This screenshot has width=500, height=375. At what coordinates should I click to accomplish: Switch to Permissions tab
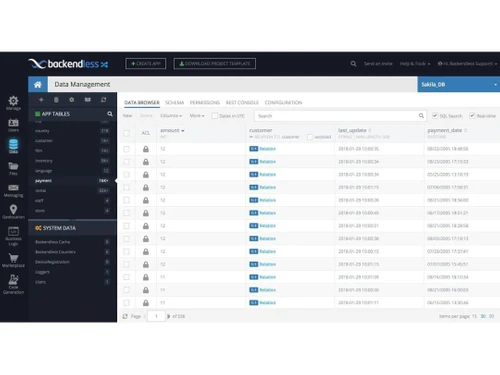(x=205, y=102)
